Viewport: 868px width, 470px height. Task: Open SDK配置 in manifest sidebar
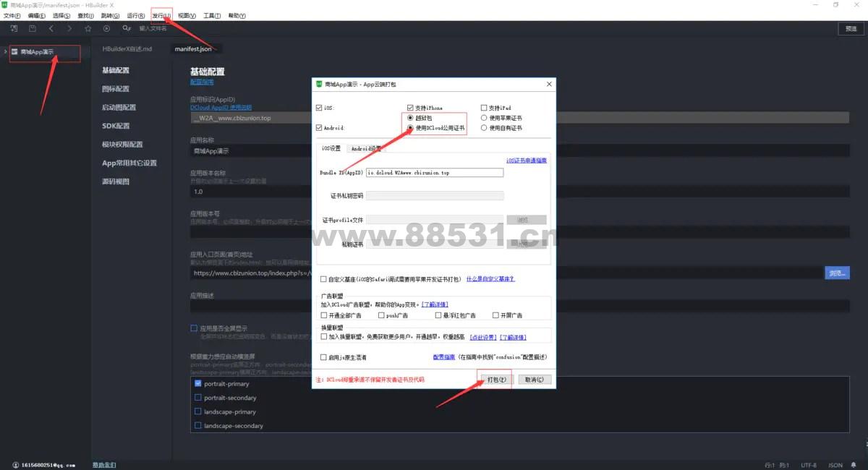coord(116,126)
